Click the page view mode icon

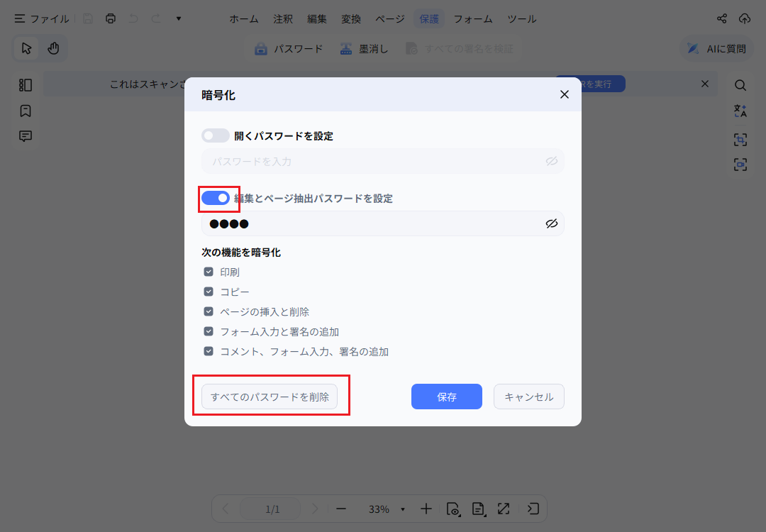click(453, 509)
